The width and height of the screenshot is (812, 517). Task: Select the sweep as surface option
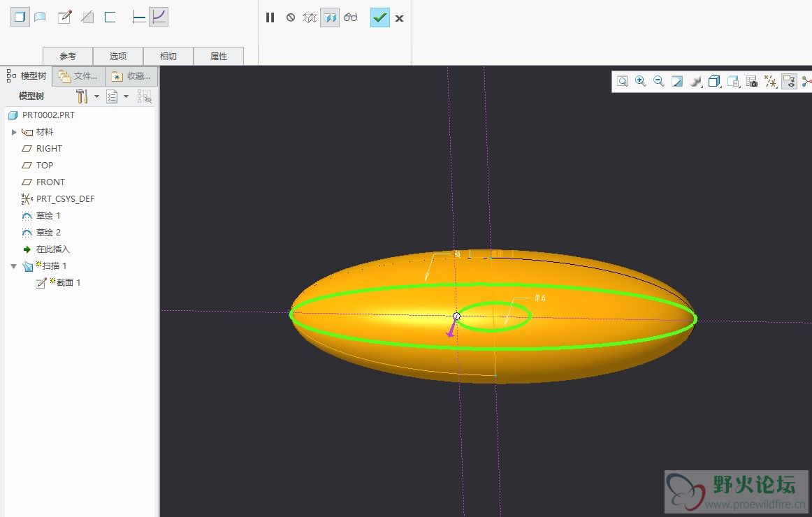pyautogui.click(x=40, y=17)
